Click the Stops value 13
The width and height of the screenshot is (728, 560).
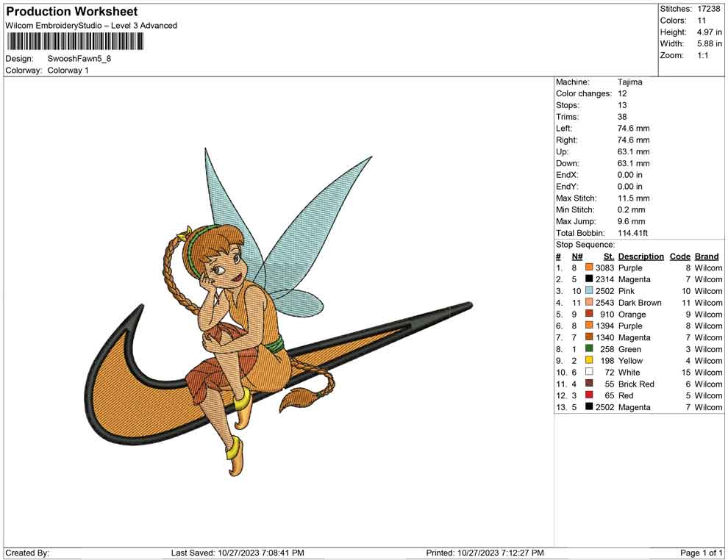pos(622,105)
